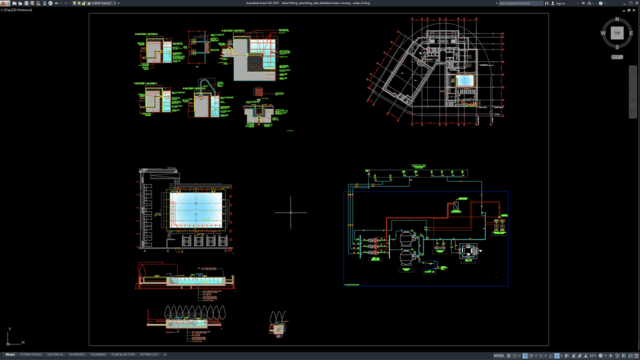The width and height of the screenshot is (640, 360).
Task: Switch to the ELECTRICAL layout tab
Action: click(x=55, y=355)
